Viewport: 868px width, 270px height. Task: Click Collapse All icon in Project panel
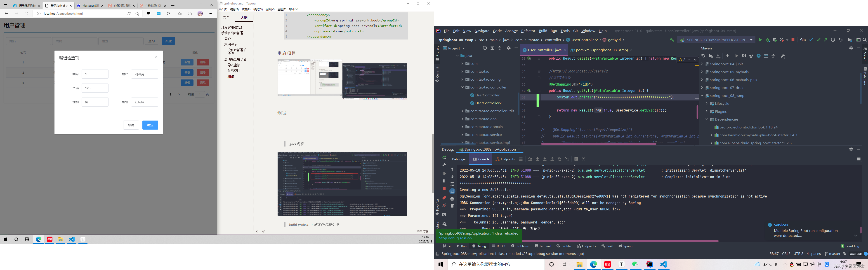click(500, 48)
